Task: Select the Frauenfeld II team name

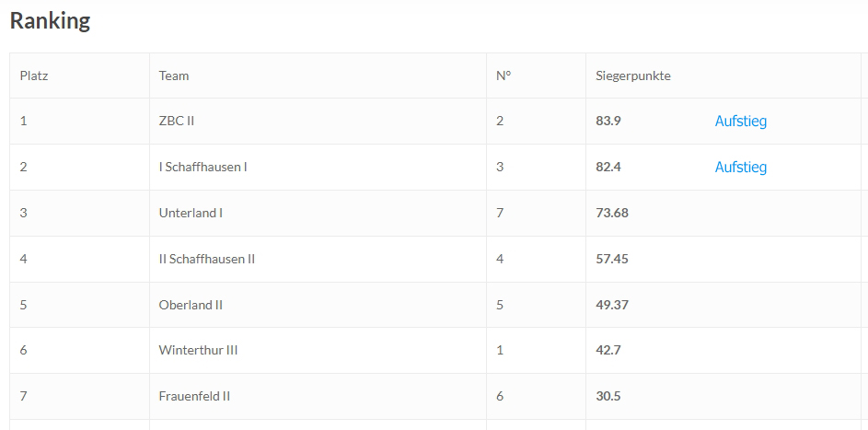Action: pos(194,396)
